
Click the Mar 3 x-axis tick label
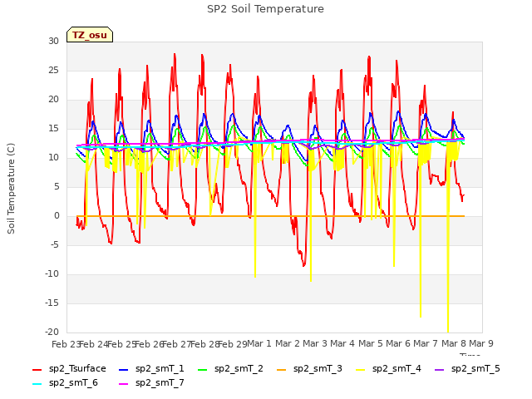(315, 343)
